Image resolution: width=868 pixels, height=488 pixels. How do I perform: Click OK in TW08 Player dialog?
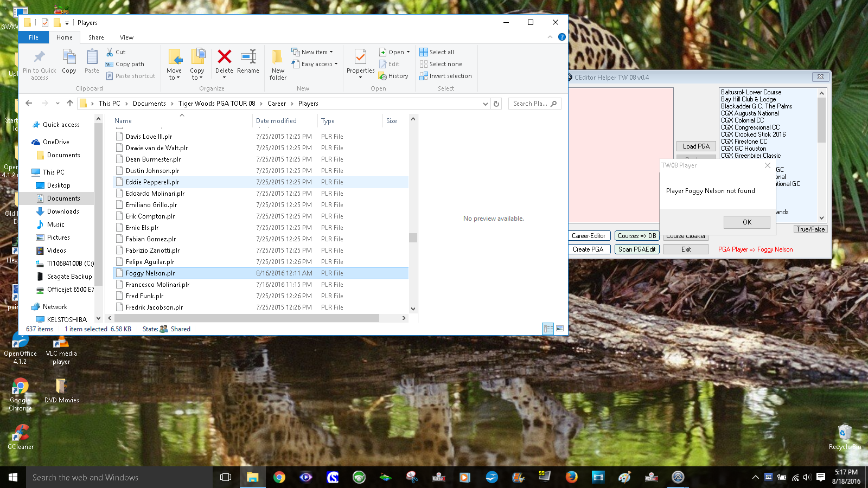[x=746, y=222]
